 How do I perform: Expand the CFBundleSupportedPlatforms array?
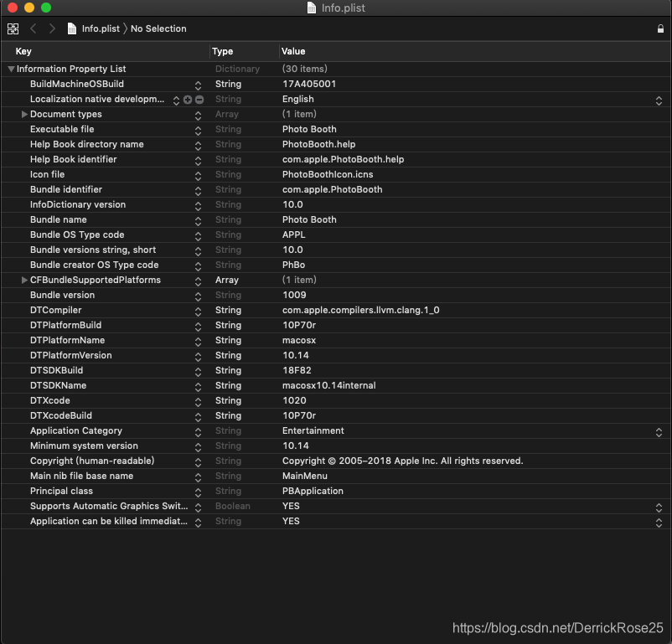(x=24, y=280)
